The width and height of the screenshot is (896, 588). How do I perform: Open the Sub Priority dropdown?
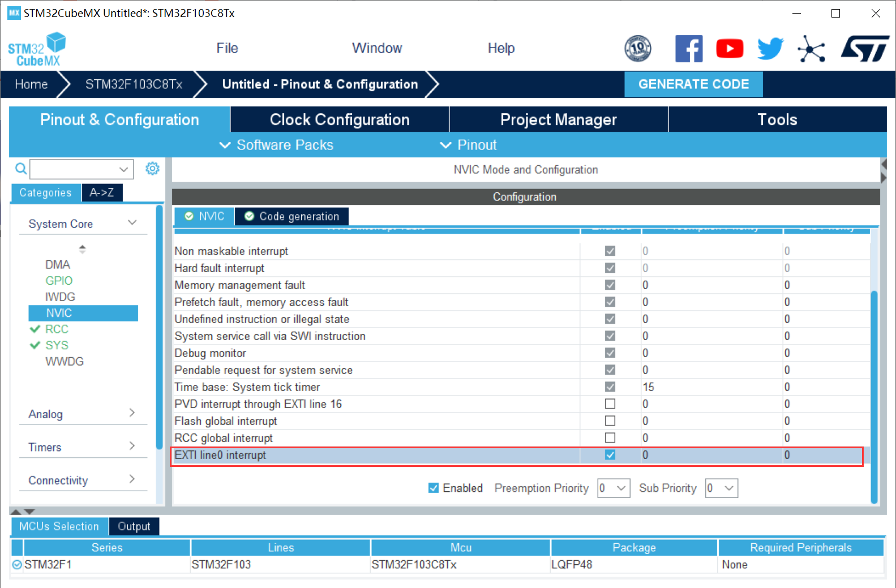pos(722,488)
